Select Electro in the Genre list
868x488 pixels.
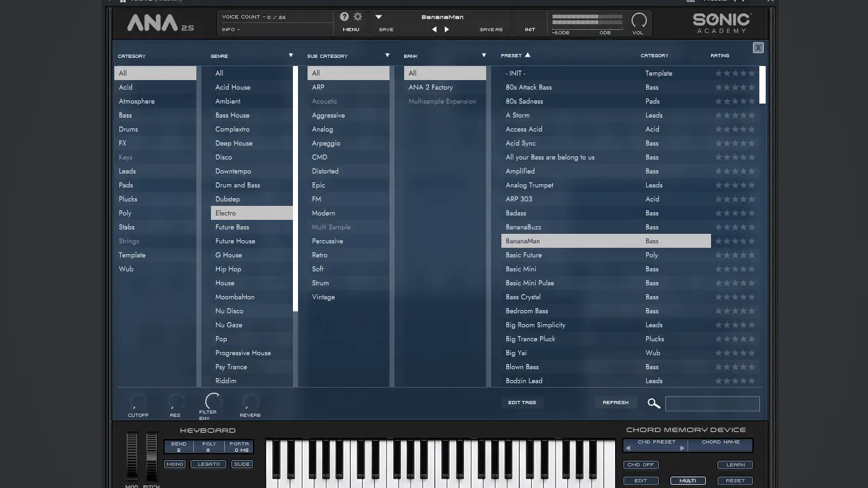coord(252,213)
